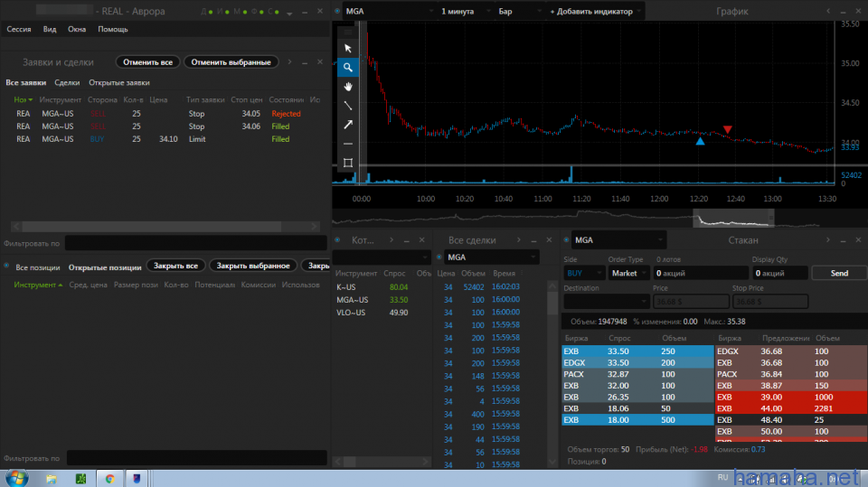This screenshot has height=487, width=868.
Task: Open Excel from taskbar
Action: point(80,479)
